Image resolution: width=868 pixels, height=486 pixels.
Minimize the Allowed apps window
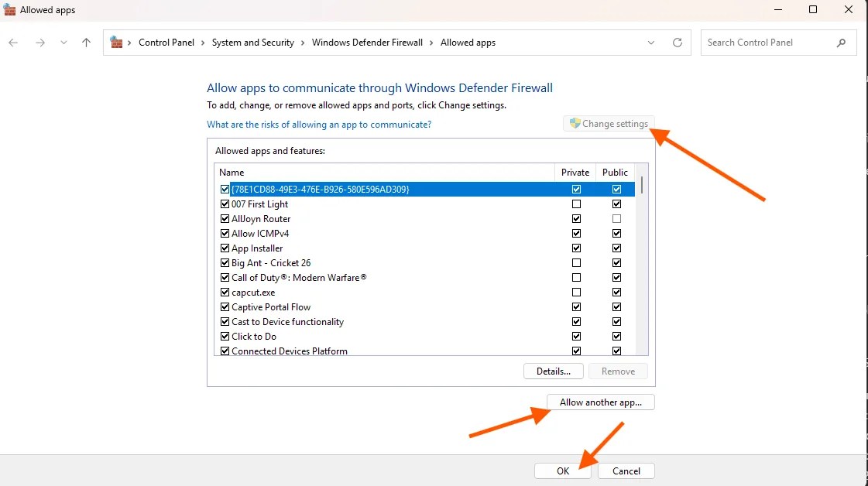pos(777,10)
